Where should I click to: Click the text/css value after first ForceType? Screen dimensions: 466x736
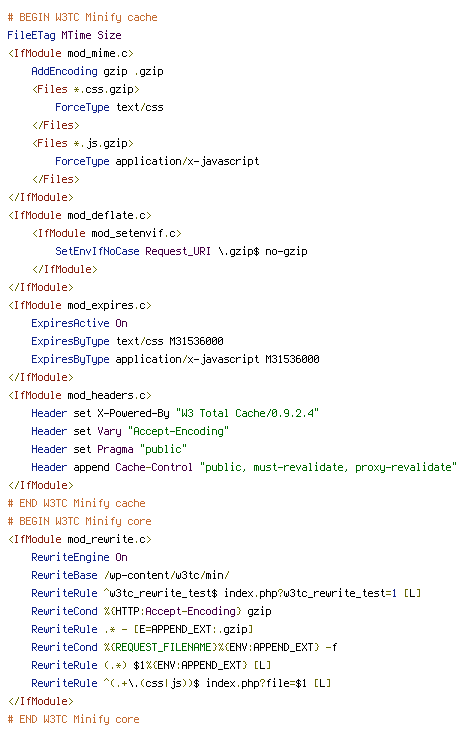tap(140, 107)
